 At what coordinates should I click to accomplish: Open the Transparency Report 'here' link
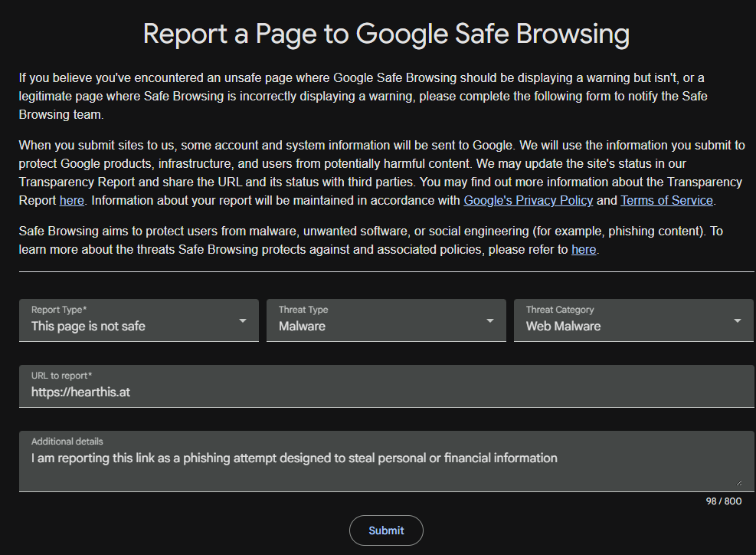point(72,200)
